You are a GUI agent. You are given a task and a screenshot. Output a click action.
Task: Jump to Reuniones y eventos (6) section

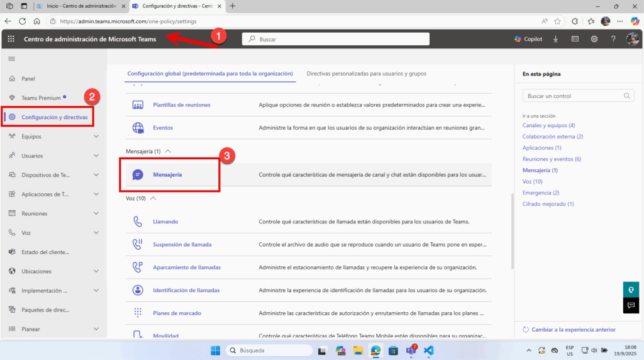tap(552, 159)
